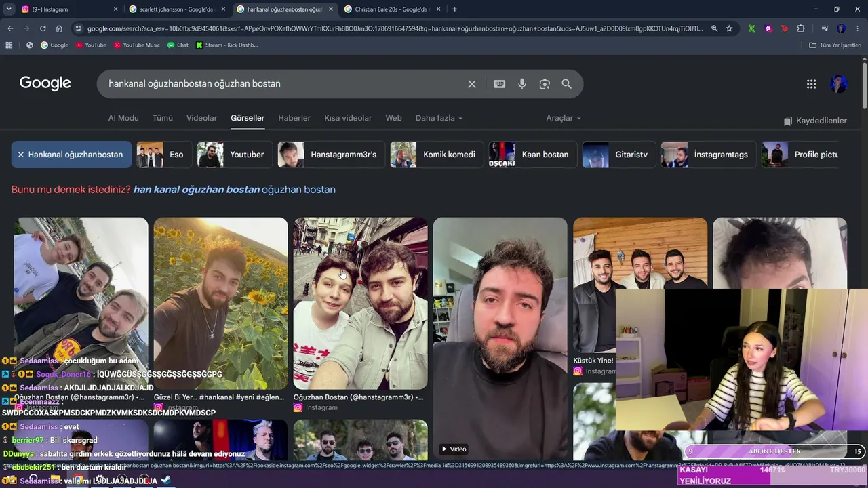This screenshot has height=488, width=868.
Task: Click the Google logo
Action: (x=45, y=83)
